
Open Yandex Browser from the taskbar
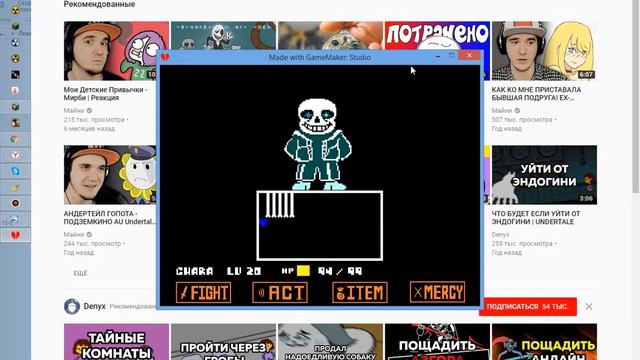15,155
